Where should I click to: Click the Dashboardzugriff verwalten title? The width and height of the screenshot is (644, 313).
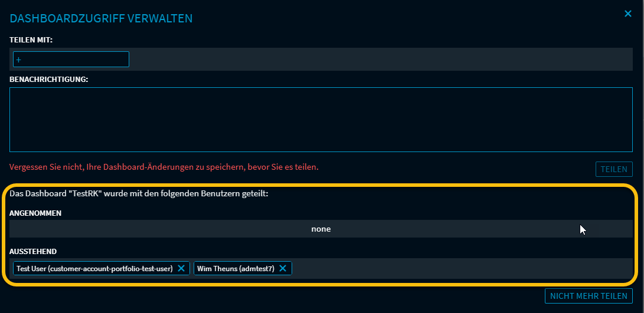[101, 18]
